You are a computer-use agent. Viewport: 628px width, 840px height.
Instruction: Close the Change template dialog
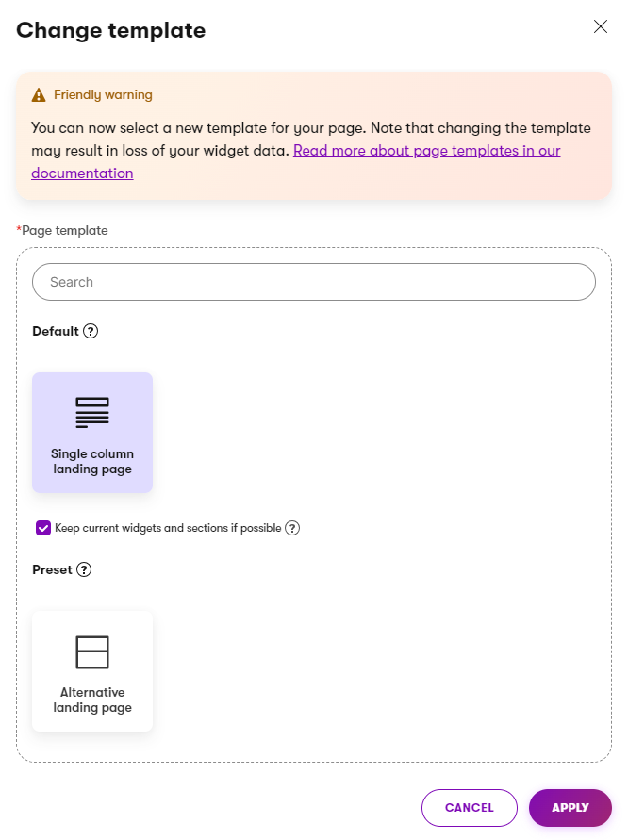(601, 26)
